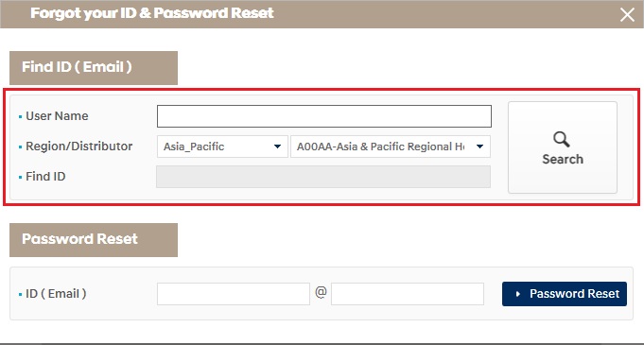Click the arrow of the distributor combo box
Image resolution: width=644 pixels, height=345 pixels.
pos(479,147)
